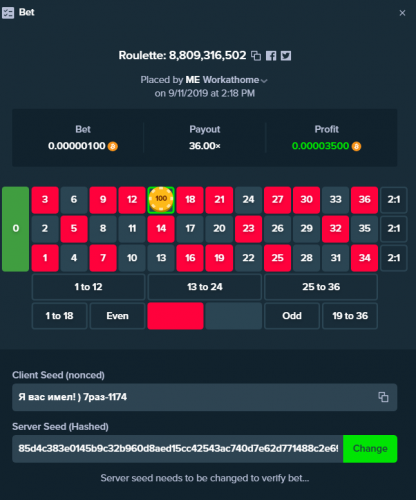This screenshot has height=500, width=416.
Task: Select the Even bet
Action: point(117,316)
